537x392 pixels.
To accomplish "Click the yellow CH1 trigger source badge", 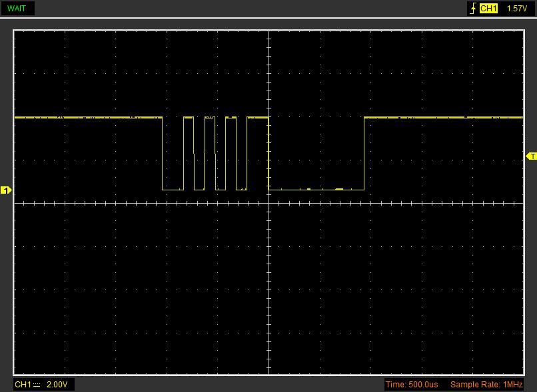I will pyautogui.click(x=488, y=9).
